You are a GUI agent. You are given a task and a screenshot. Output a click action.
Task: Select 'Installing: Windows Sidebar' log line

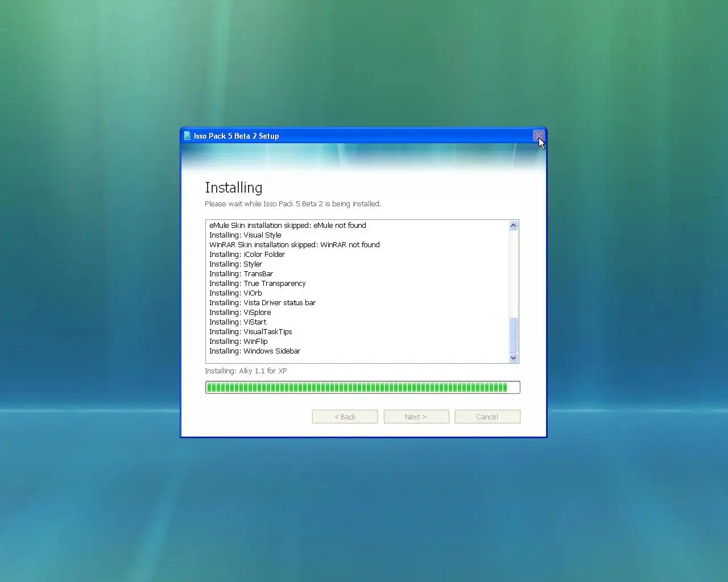click(x=255, y=351)
